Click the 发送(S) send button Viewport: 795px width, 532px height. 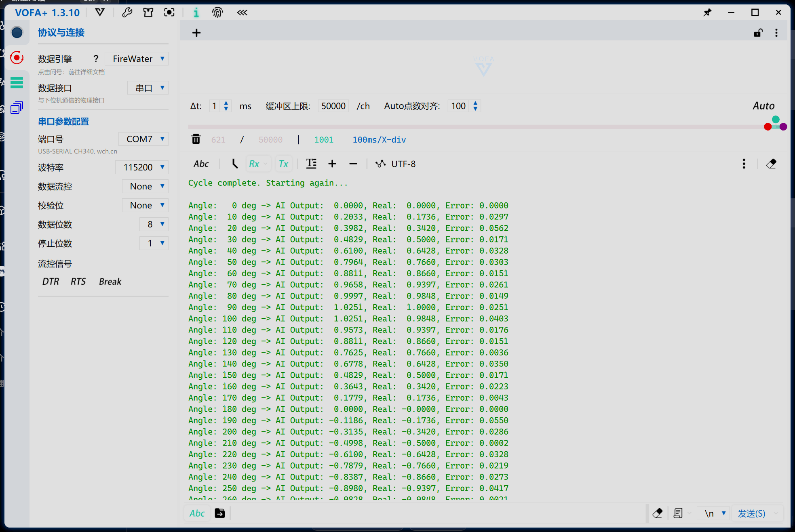tap(751, 513)
